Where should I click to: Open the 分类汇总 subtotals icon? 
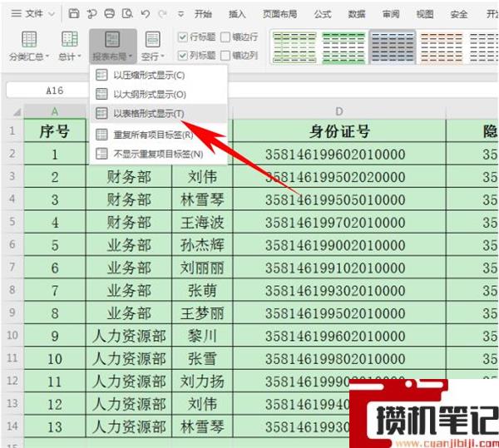coord(29,39)
